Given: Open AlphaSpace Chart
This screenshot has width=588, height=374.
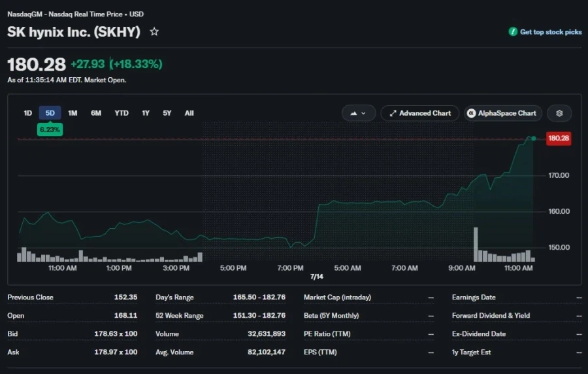Looking at the screenshot, I should pyautogui.click(x=503, y=113).
